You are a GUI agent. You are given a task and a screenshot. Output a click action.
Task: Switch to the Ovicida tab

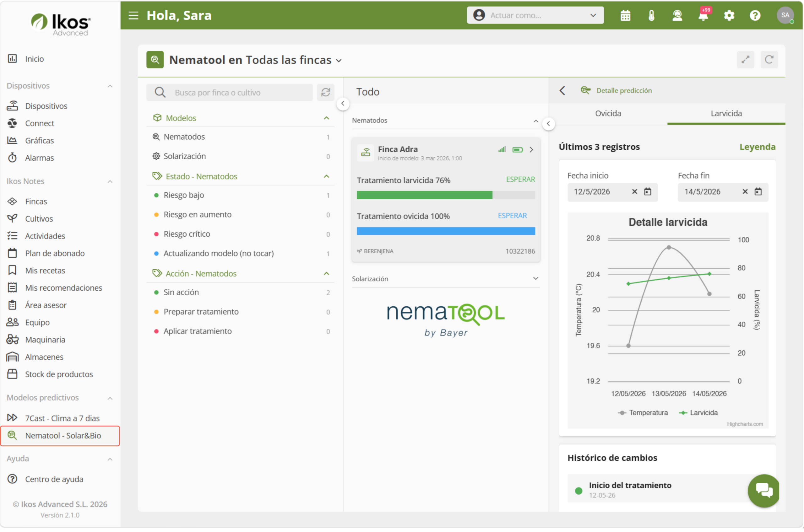tap(608, 113)
